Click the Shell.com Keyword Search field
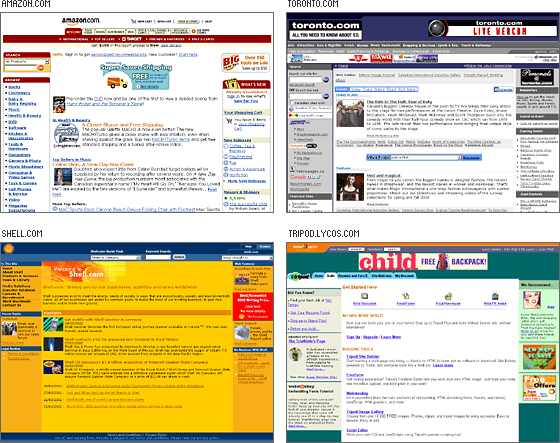Screen dimensions: 560x443 [158, 257]
